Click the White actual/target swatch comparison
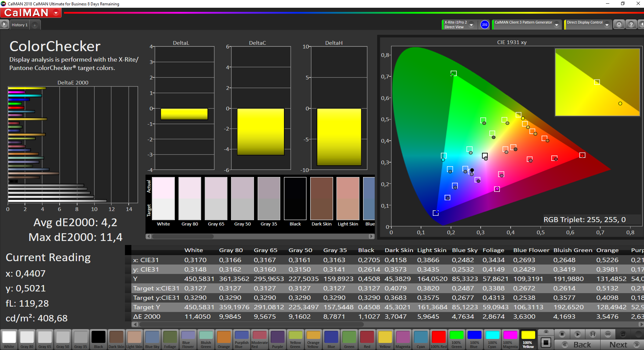This screenshot has width=644, height=350. pyautogui.click(x=163, y=199)
